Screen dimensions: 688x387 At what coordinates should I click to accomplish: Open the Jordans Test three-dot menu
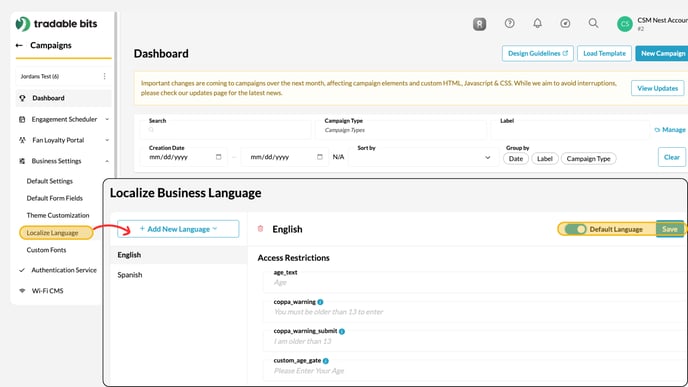[x=104, y=76]
